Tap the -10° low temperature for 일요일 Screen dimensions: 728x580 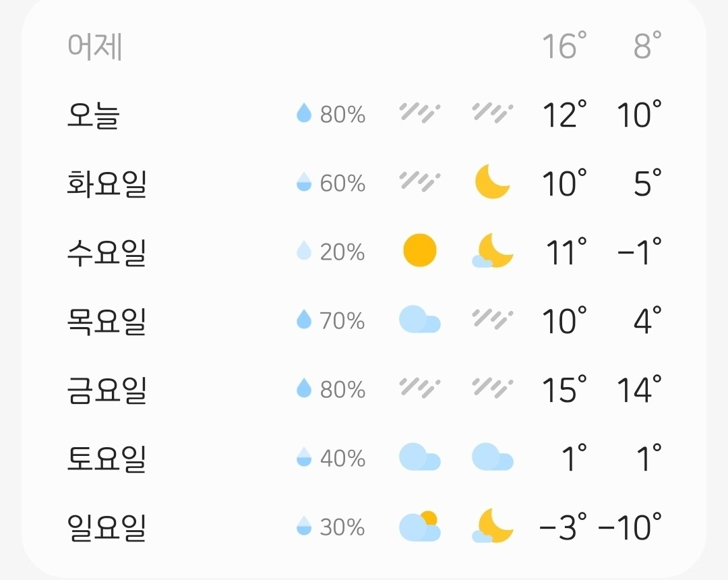[x=630, y=527]
